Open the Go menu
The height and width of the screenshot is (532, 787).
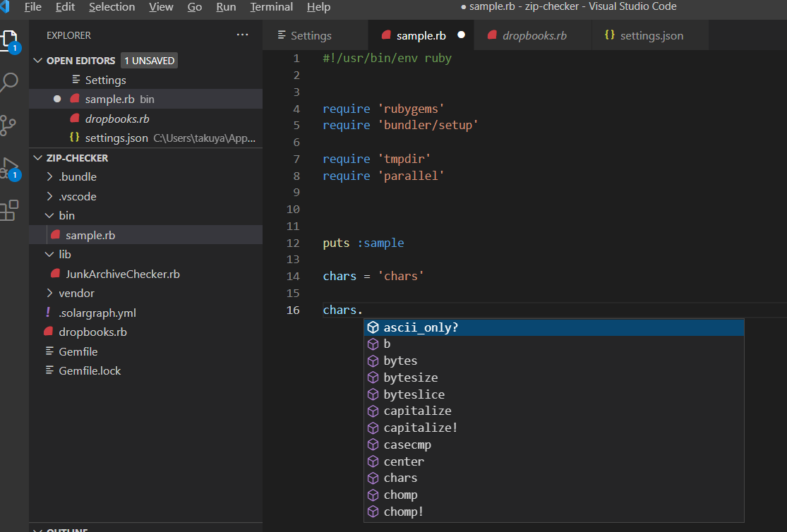(195, 7)
